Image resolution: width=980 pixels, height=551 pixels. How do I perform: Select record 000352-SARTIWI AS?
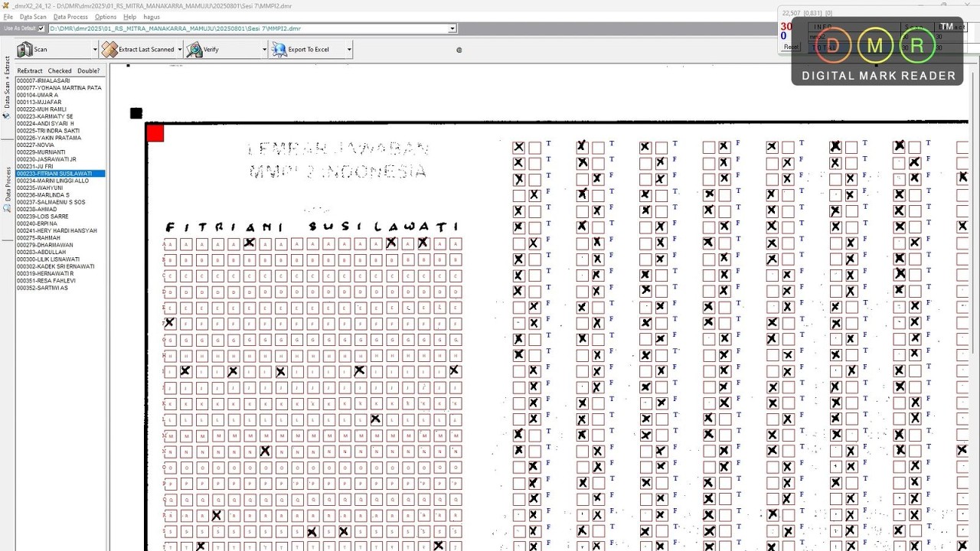(x=60, y=288)
